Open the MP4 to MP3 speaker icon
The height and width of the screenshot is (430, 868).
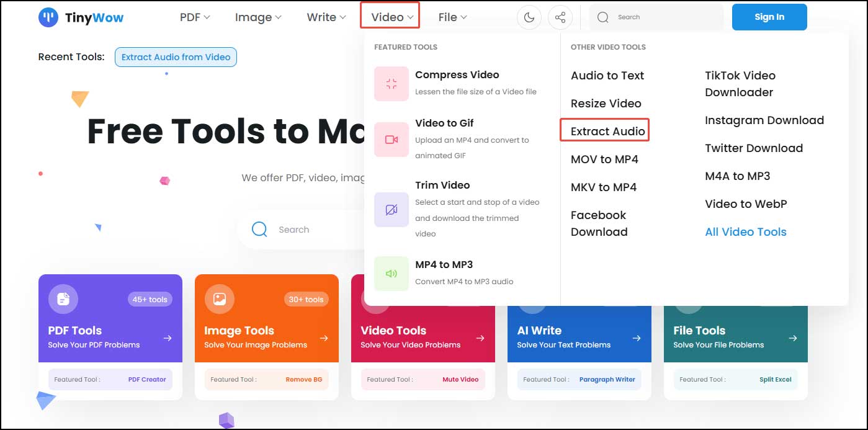click(x=391, y=273)
